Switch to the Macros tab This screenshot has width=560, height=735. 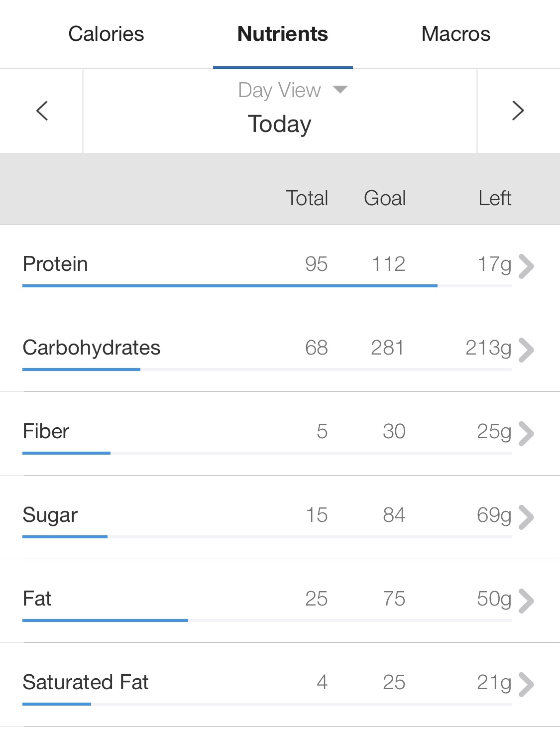(455, 34)
